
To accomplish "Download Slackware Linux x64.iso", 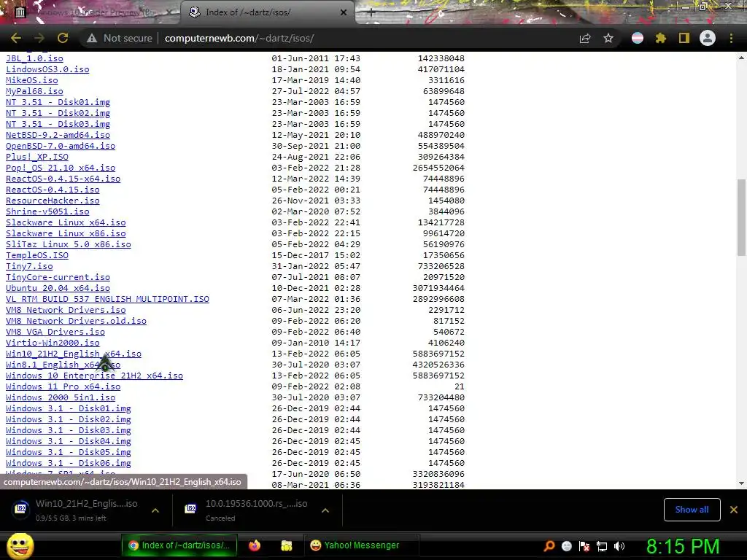I will click(66, 222).
